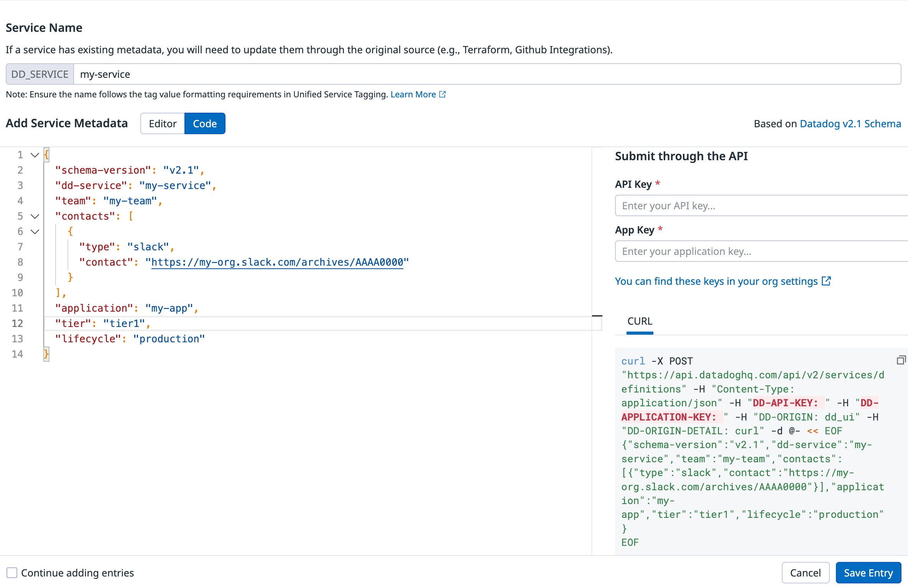Image resolution: width=908 pixels, height=588 pixels.
Task: Collapse the contacts array on line 5
Action: pos(35,216)
